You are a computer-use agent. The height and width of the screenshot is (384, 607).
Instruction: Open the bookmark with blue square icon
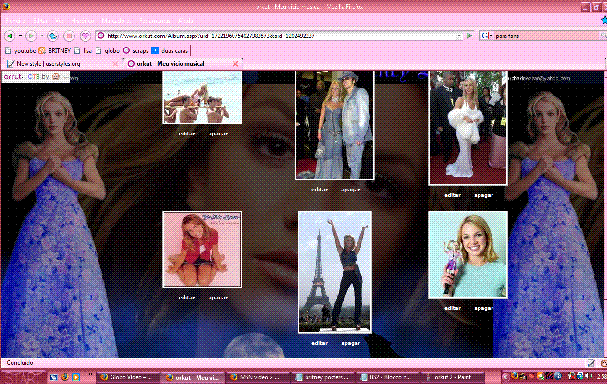[x=169, y=51]
